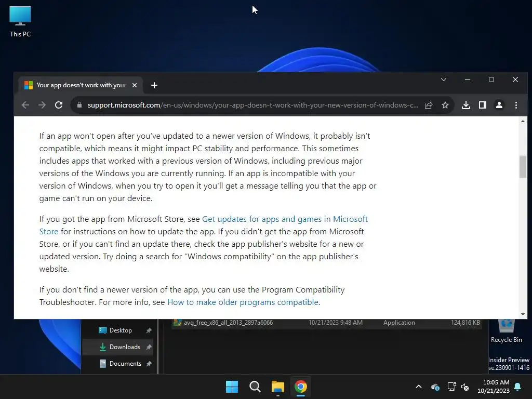Select Desktop in File Explorer sidebar
The image size is (532, 399).
tap(117, 330)
